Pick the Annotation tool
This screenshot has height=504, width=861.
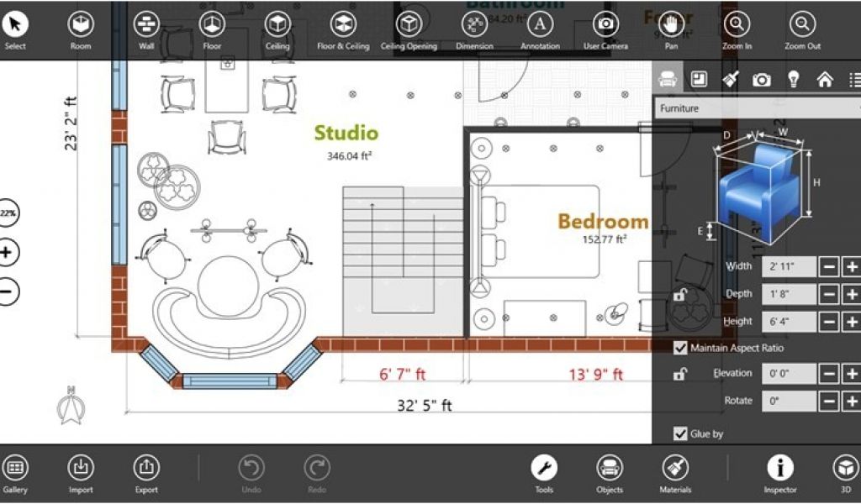click(x=540, y=24)
